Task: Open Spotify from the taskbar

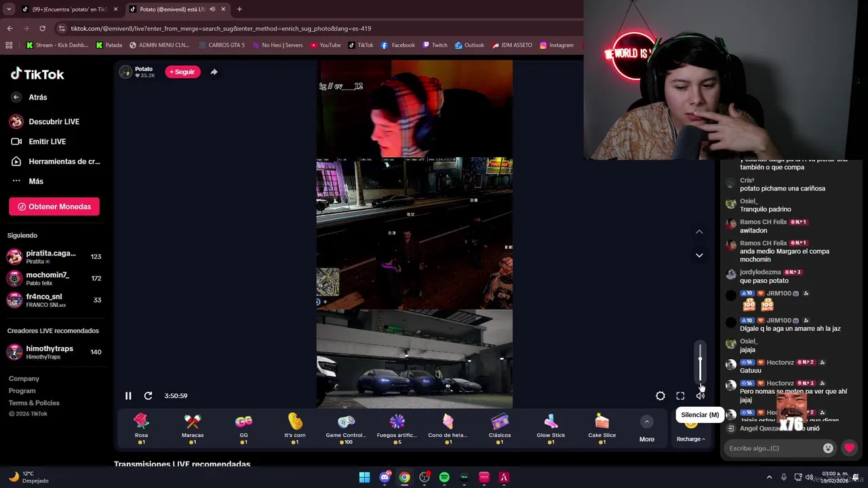Action: [x=444, y=477]
